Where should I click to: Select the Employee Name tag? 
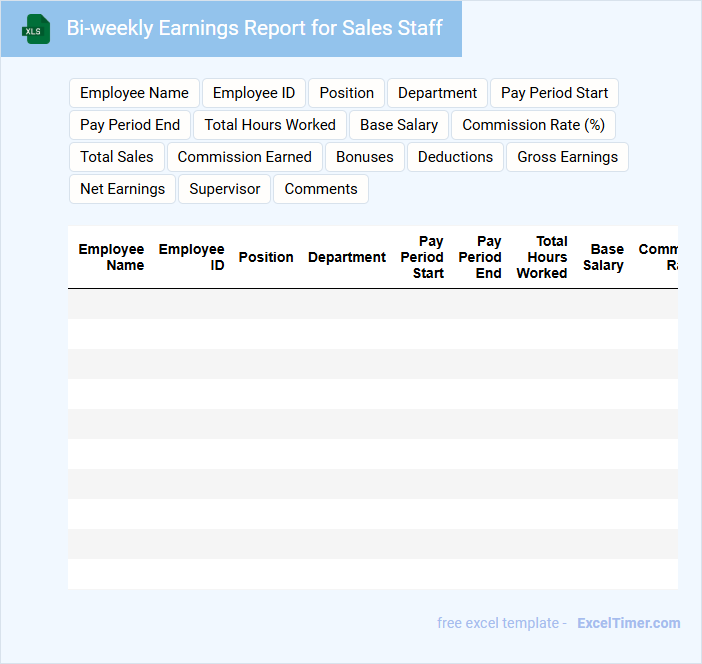point(134,93)
